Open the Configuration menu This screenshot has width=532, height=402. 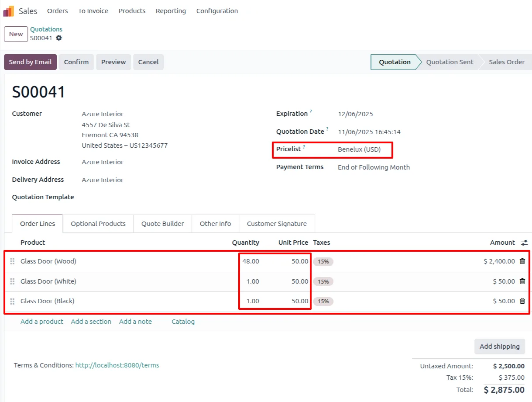click(217, 11)
